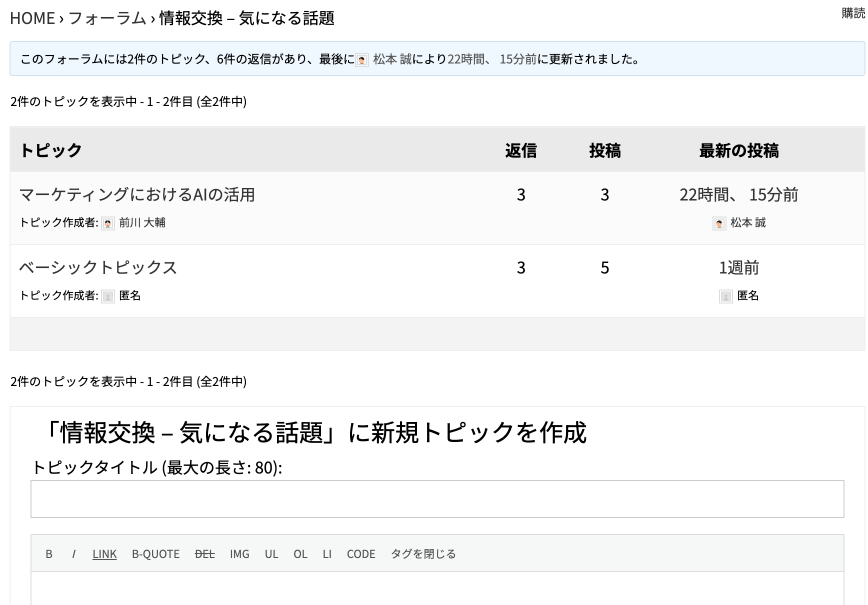Click the LI list item button
The width and height of the screenshot is (868, 605).
(327, 554)
